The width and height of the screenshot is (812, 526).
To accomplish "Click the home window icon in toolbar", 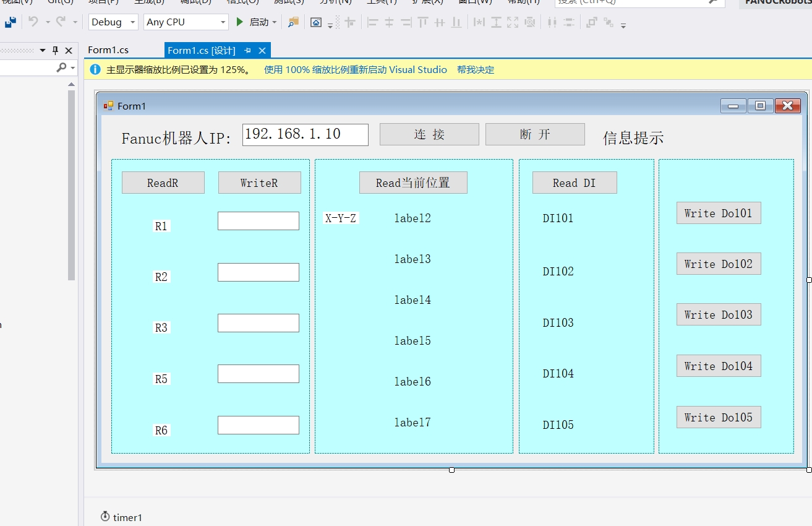I will coord(316,22).
